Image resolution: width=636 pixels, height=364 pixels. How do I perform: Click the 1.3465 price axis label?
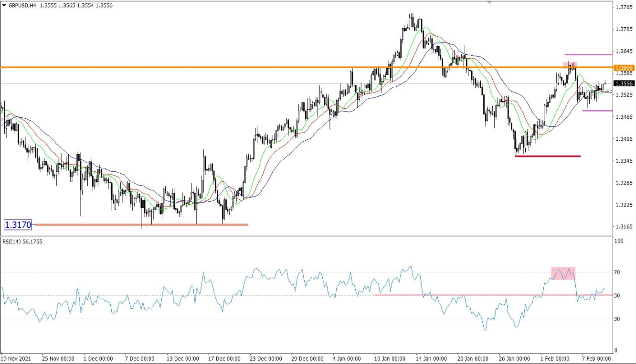click(624, 117)
